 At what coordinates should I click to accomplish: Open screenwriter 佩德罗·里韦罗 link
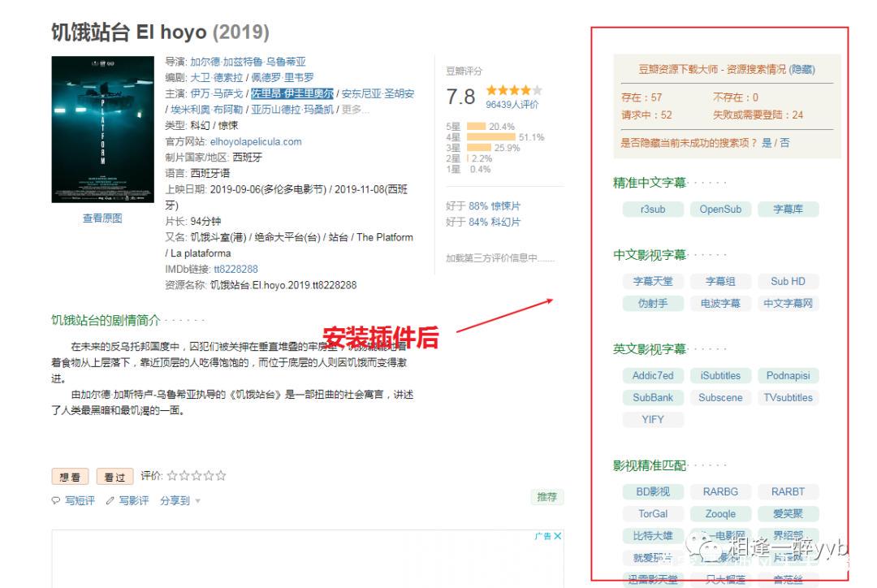point(283,77)
